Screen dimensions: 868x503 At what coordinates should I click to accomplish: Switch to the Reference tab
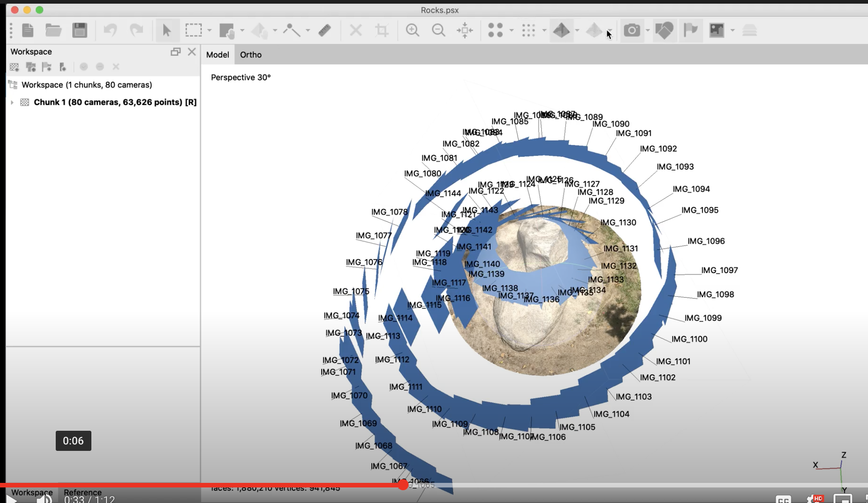pos(83,492)
